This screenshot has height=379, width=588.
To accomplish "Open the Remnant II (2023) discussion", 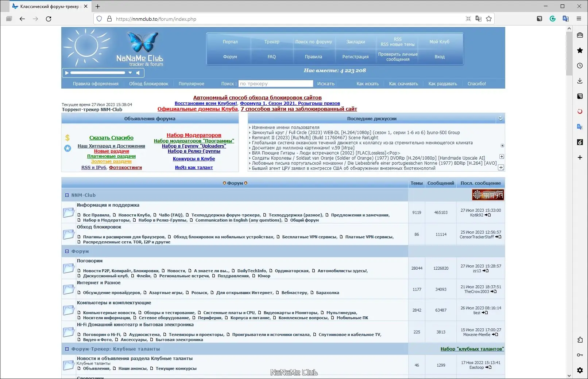I will (x=315, y=138).
